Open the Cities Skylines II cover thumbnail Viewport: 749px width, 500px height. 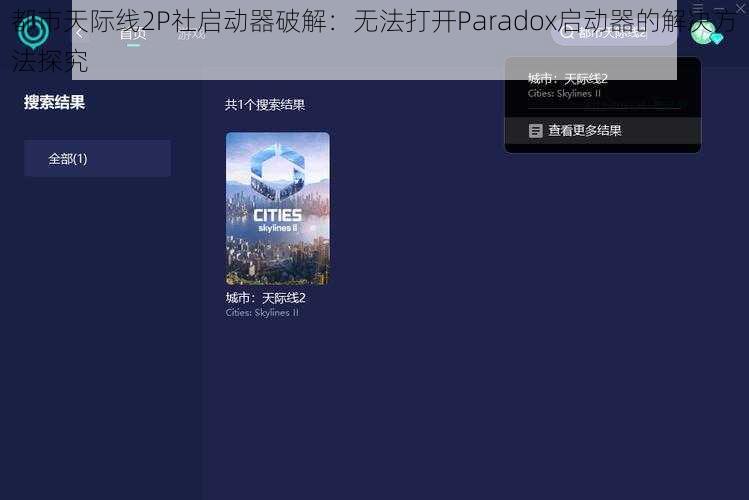278,209
